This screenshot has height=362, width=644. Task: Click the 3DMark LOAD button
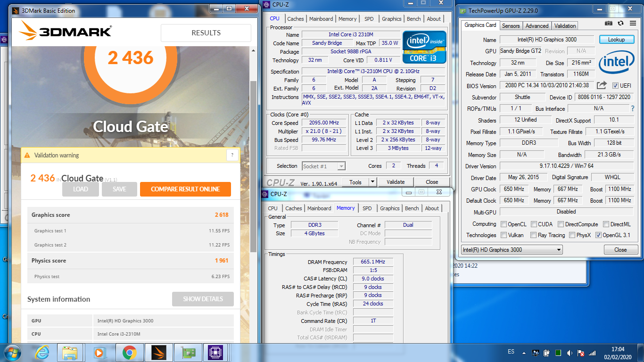80,189
